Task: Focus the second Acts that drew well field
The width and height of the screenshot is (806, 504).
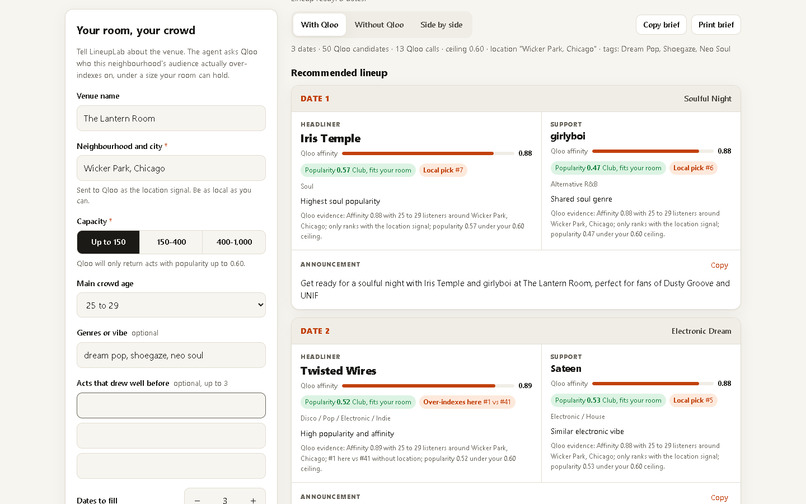Action: 171,436
